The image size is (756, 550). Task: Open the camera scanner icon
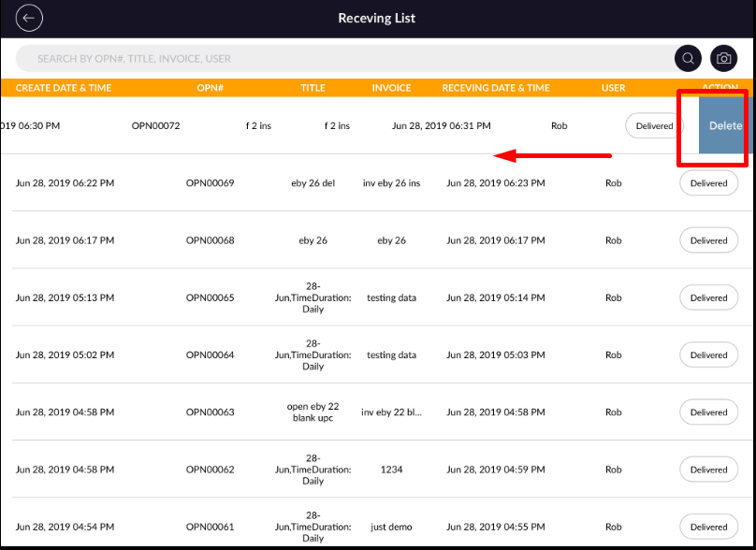(x=723, y=58)
